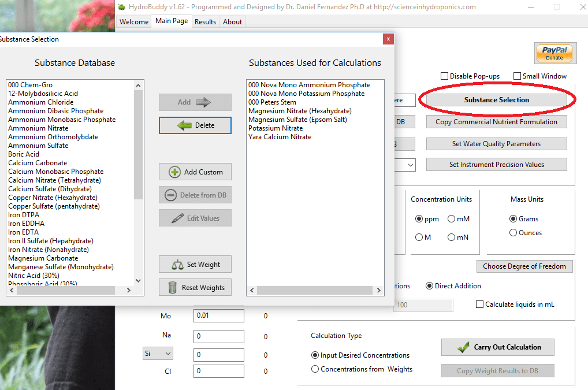Click the Na concentration input field
Viewport: 588px width, 390px height.
[219, 336]
